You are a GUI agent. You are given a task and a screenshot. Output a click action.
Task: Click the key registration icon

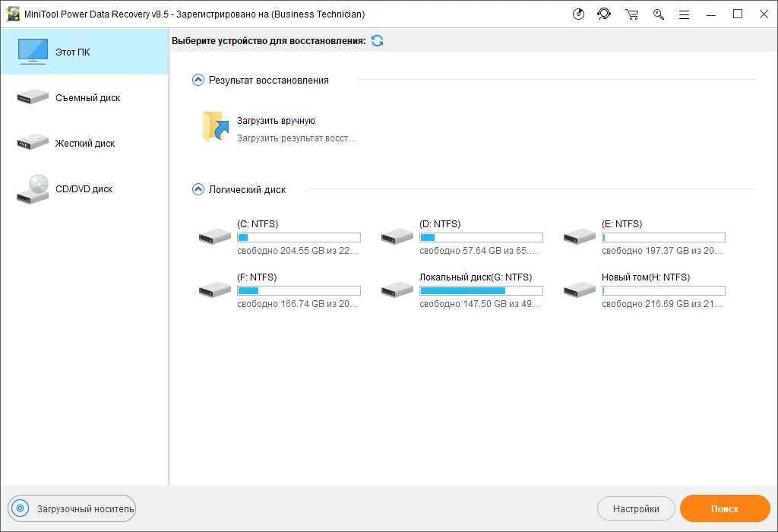coord(659,14)
